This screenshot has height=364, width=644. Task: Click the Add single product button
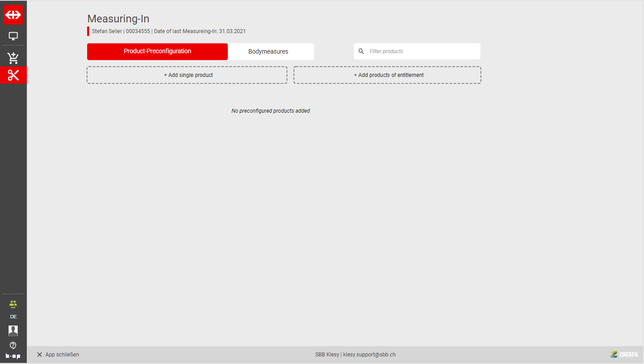point(187,75)
